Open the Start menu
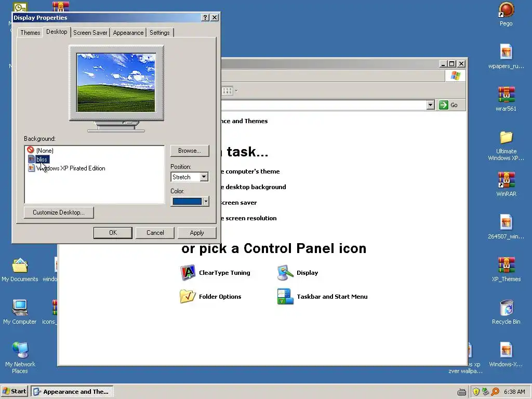 pyautogui.click(x=14, y=391)
